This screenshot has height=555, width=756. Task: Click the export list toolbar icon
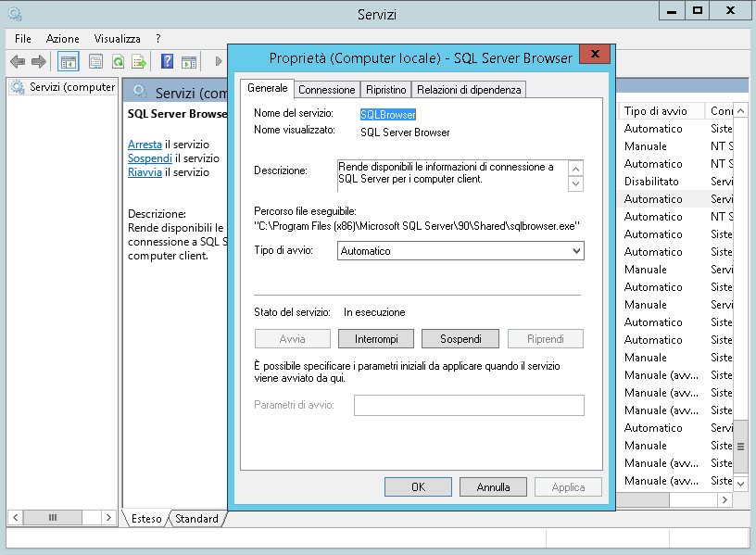coord(139,62)
